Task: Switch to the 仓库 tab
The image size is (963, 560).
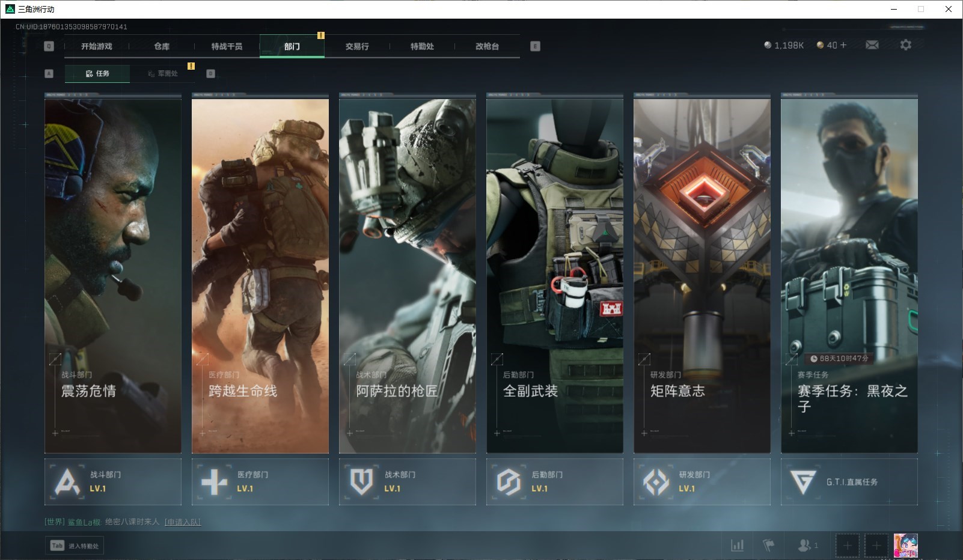Action: (162, 46)
